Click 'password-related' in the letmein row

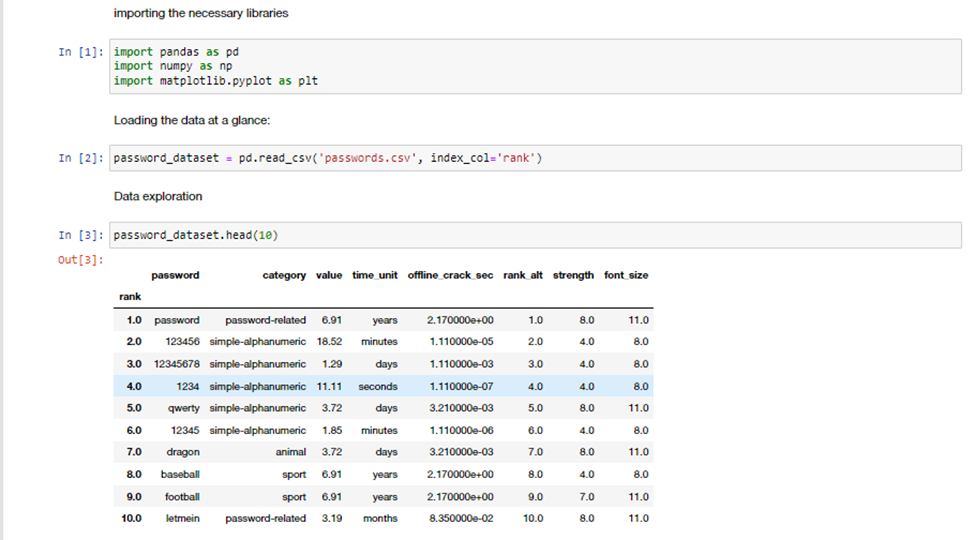click(266, 518)
